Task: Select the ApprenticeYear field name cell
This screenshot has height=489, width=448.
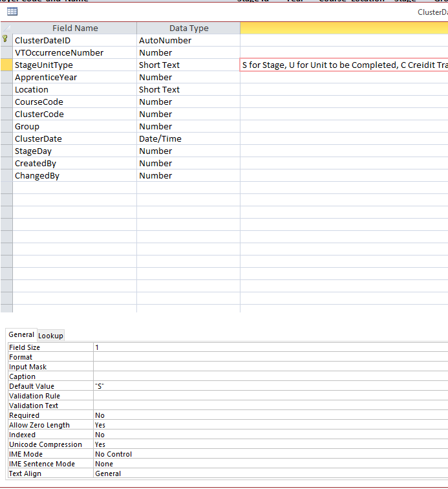Action: point(74,77)
